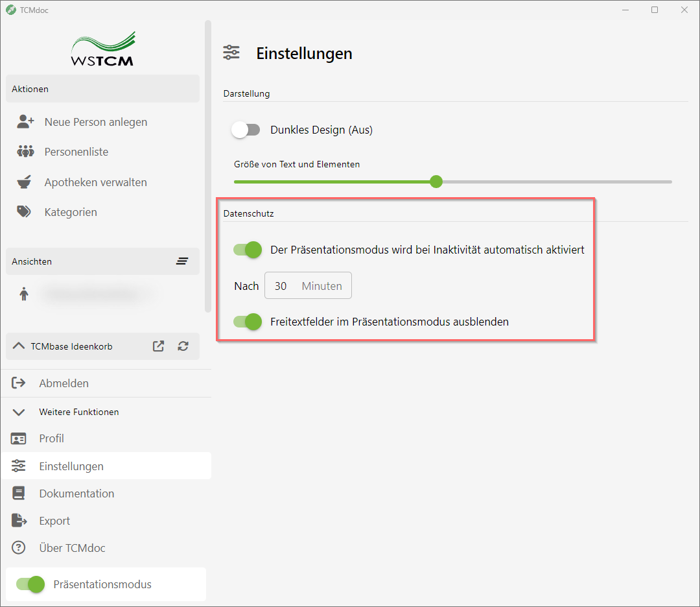The height and width of the screenshot is (607, 700).
Task: Click the text size slider handle
Action: (x=436, y=182)
